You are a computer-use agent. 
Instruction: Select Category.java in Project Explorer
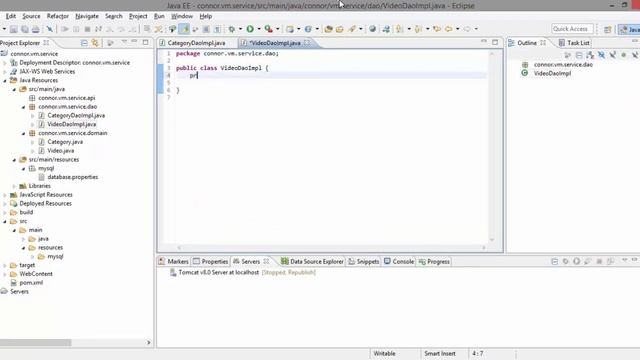(65, 142)
